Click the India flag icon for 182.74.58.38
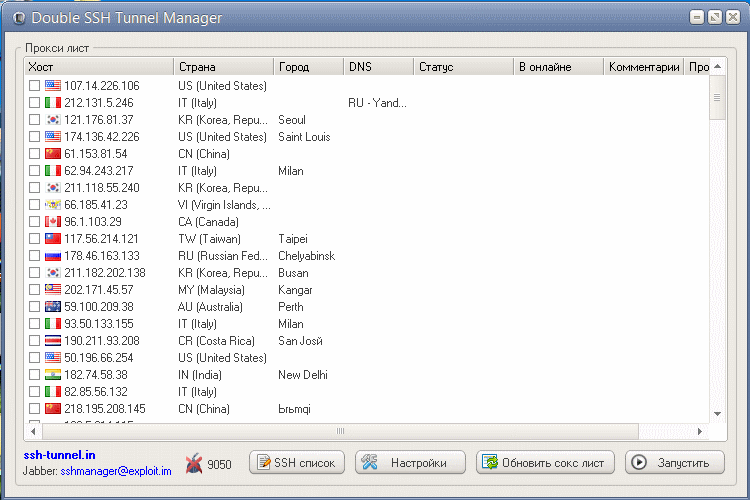750x500 pixels. [53, 375]
